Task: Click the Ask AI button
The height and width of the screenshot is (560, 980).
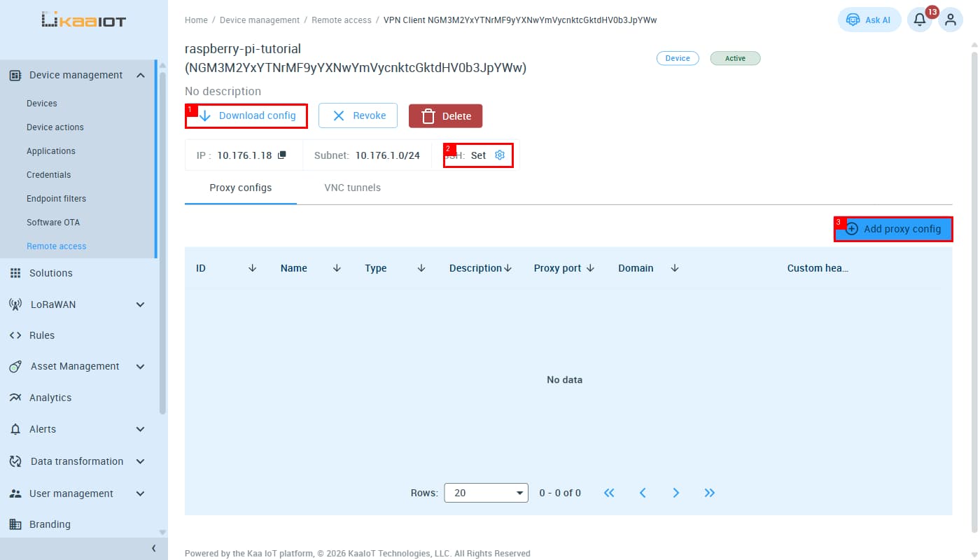Action: 869,20
